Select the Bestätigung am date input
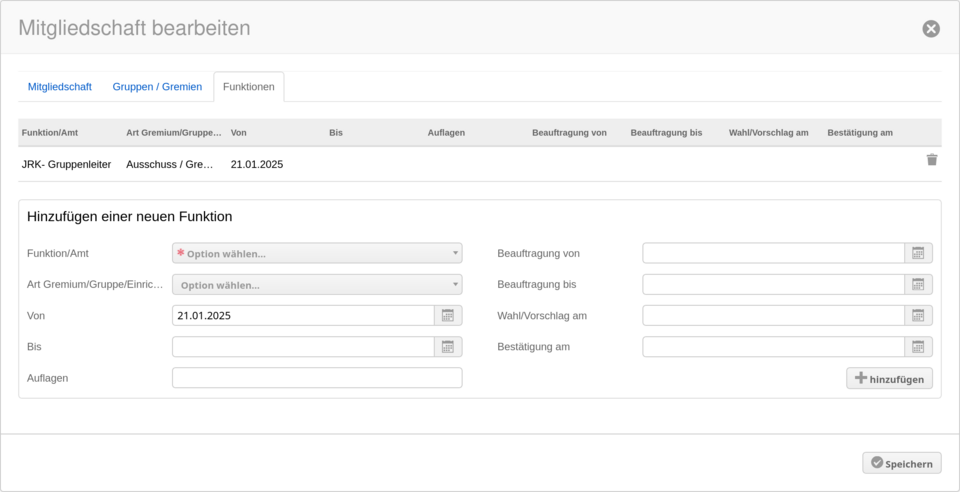The width and height of the screenshot is (960, 492). tap(773, 347)
